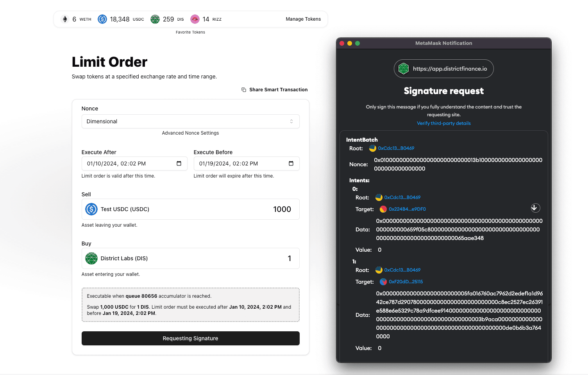Click the Signature request heading
The width and height of the screenshot is (588, 375).
coord(444,91)
